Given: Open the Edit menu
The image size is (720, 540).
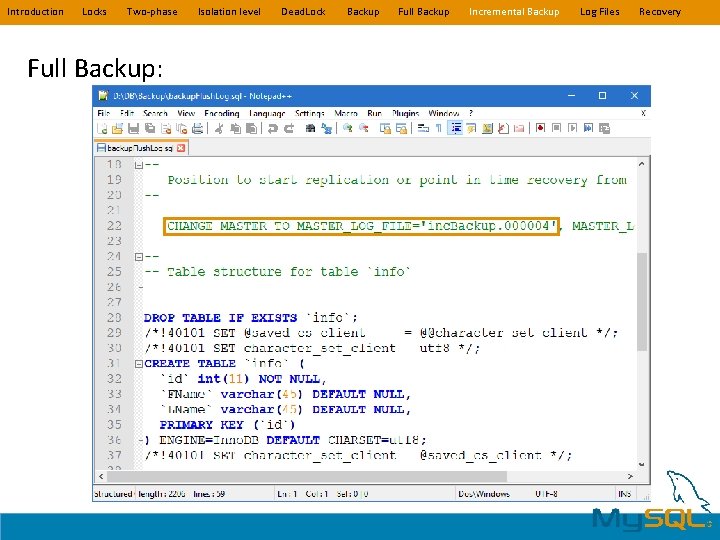Looking at the screenshot, I should (127, 113).
